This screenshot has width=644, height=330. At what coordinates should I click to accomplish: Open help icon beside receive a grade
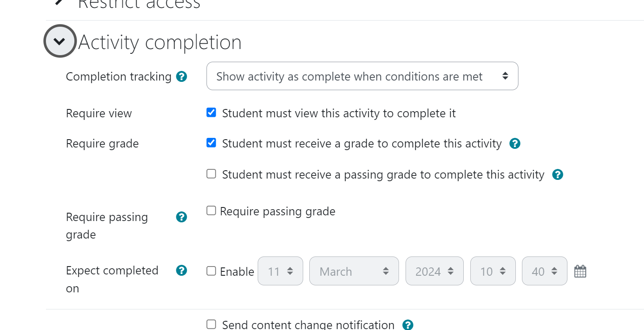point(515,144)
